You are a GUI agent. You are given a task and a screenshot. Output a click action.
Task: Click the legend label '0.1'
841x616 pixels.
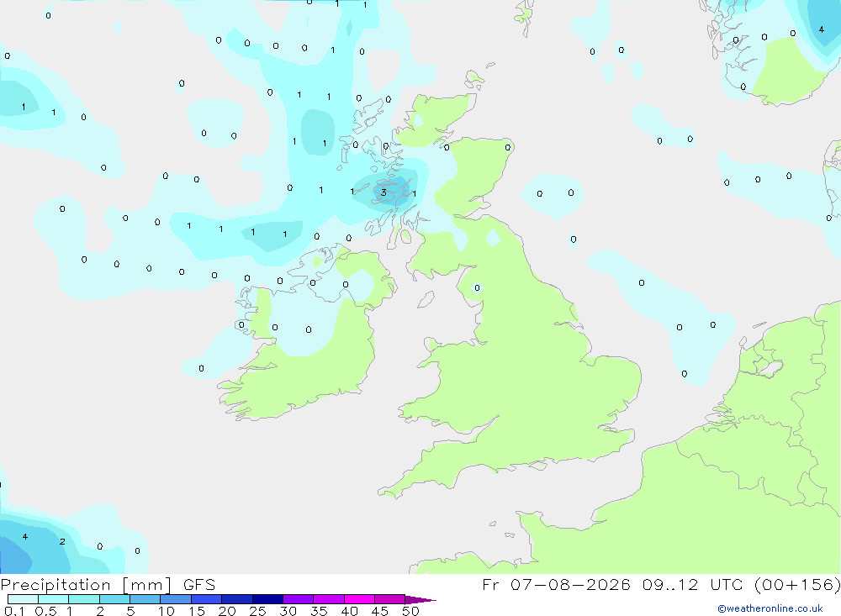coord(14,611)
